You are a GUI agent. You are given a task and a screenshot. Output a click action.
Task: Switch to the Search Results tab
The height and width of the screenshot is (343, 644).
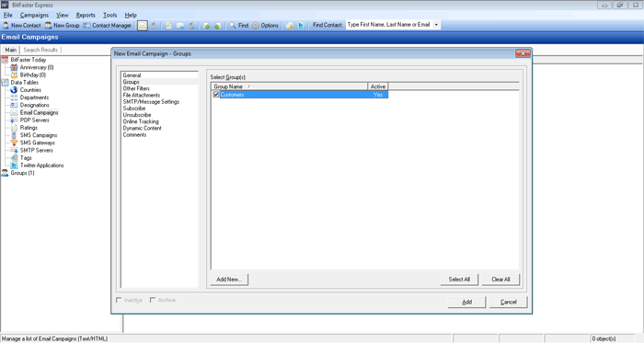(x=40, y=50)
